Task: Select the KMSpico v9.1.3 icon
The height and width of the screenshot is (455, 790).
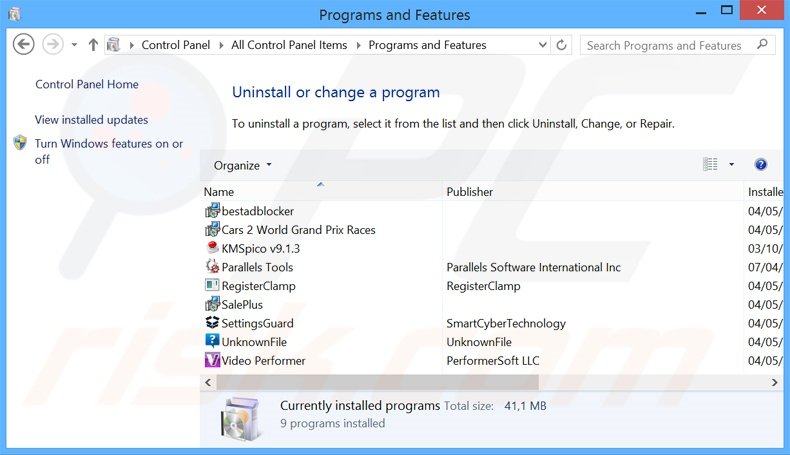Action: click(x=212, y=248)
